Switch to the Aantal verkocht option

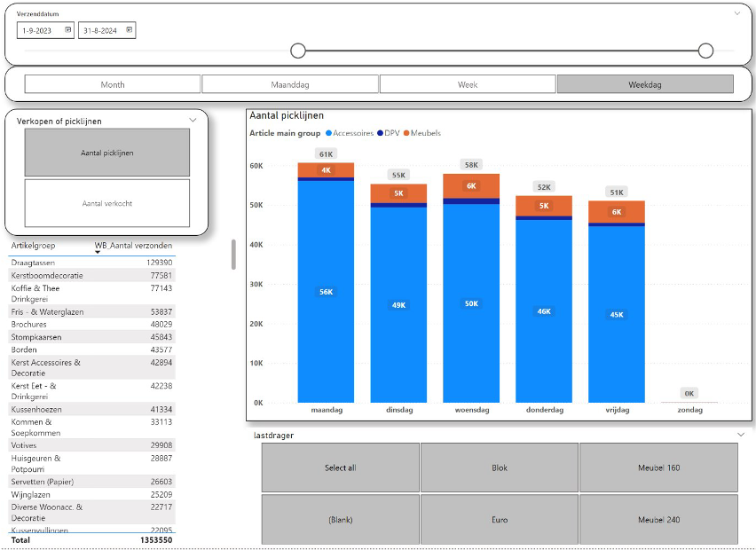coord(106,203)
